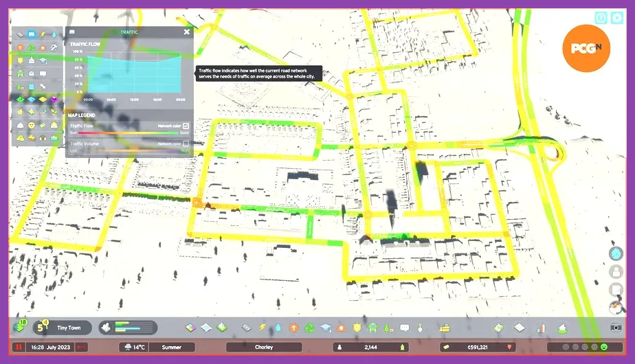This screenshot has width=635, height=364.
Task: Open the settings gear icon at top right
Action: point(616,18)
